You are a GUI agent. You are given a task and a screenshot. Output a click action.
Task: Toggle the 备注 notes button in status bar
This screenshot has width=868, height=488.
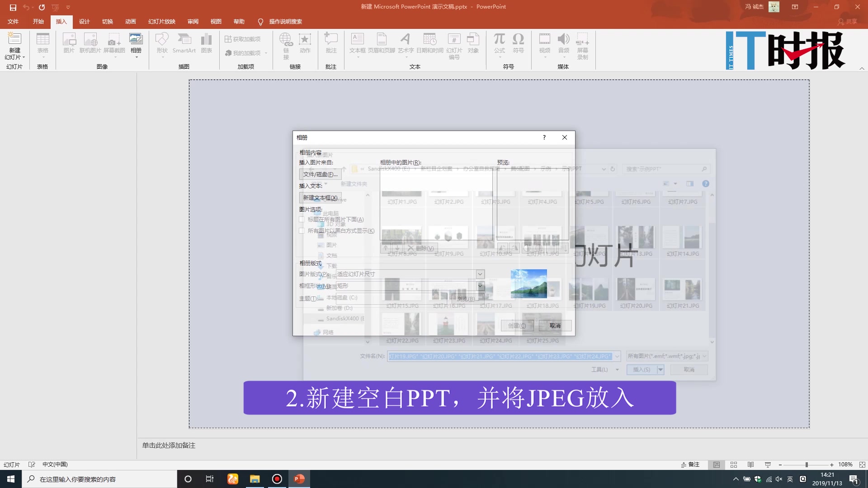(x=690, y=465)
